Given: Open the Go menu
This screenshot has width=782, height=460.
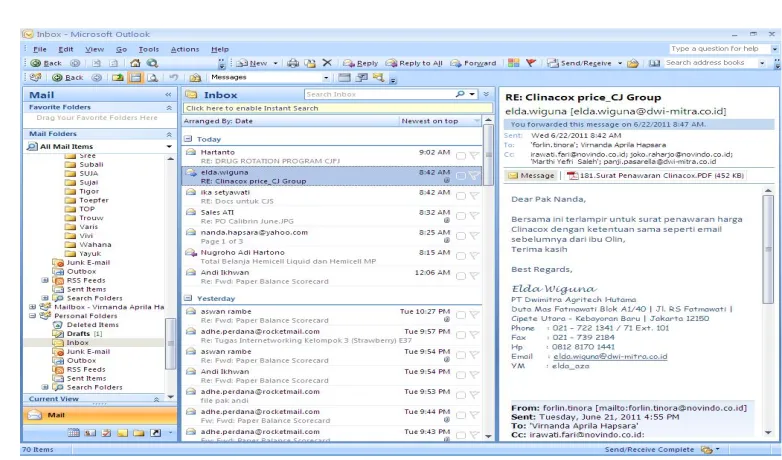Looking at the screenshot, I should tap(121, 49).
